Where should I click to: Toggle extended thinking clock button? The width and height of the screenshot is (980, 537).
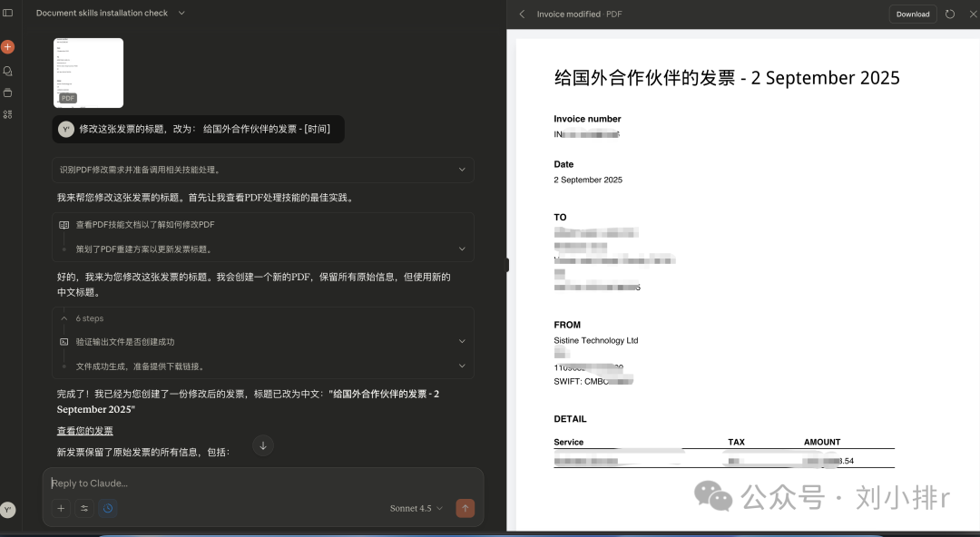108,508
